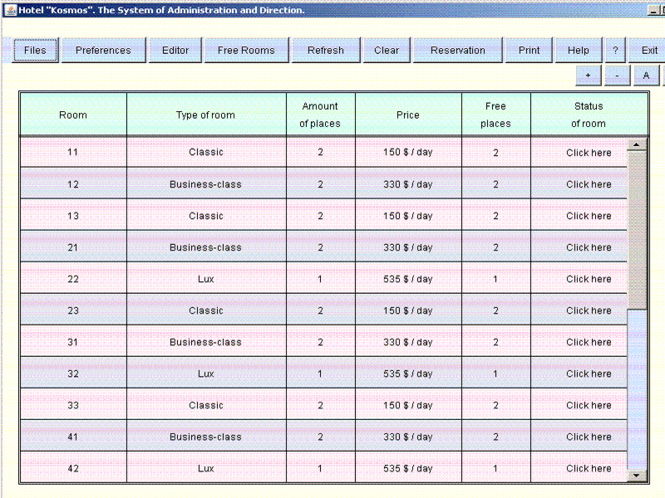Click the Refresh button

click(326, 50)
